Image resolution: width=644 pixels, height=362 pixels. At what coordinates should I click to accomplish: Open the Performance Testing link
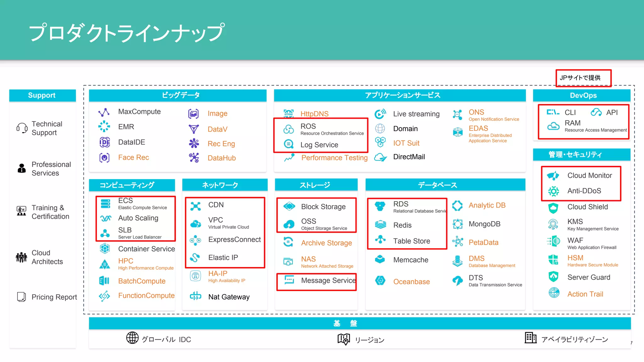(x=334, y=158)
